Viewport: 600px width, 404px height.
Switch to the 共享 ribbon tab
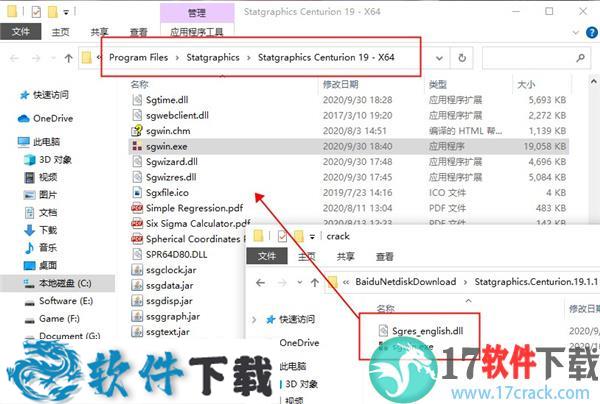coord(99,32)
